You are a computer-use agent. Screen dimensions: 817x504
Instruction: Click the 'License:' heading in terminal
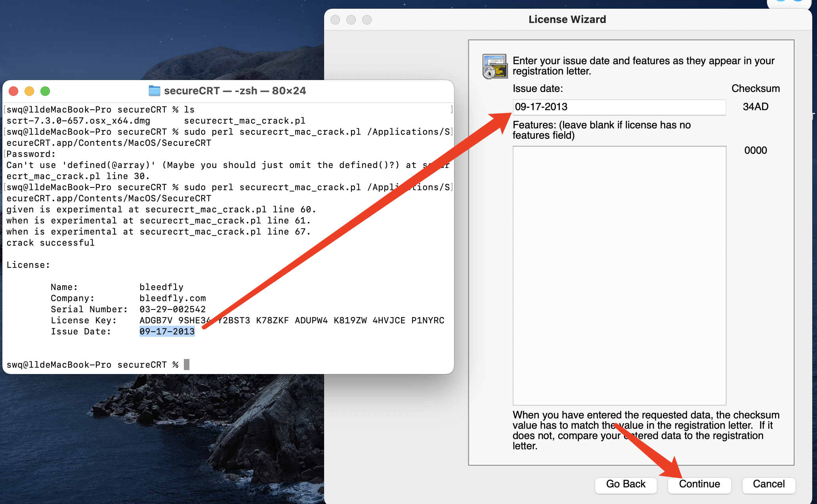point(28,265)
